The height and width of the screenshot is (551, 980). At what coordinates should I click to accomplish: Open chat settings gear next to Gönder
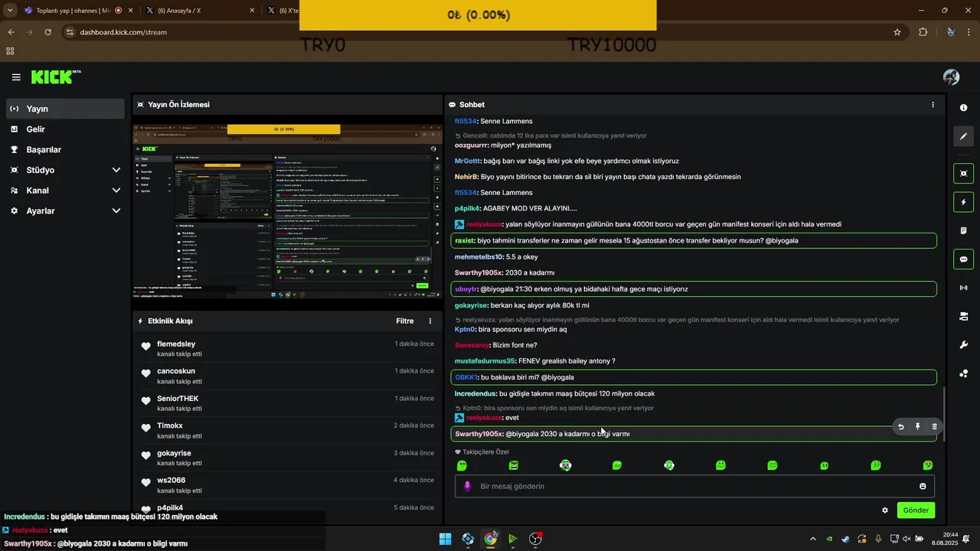tap(885, 510)
